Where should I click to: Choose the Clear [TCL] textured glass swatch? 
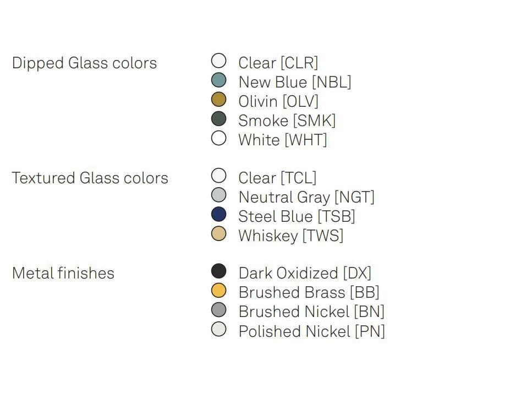coord(219,176)
